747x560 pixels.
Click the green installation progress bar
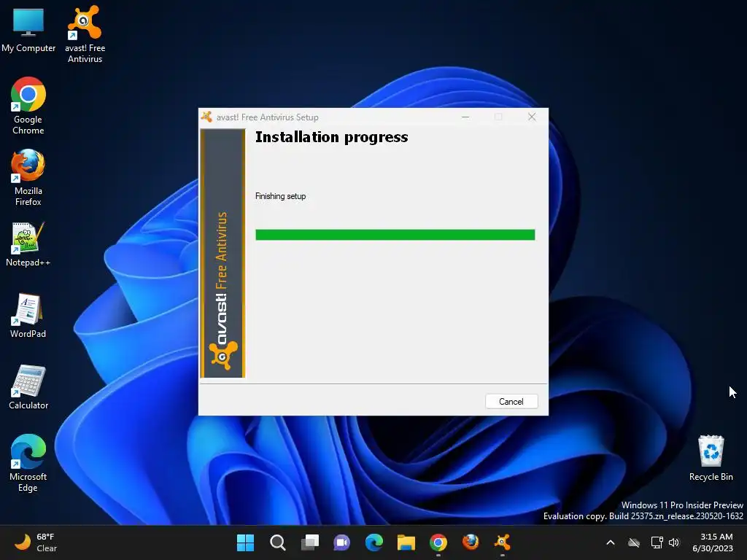[395, 235]
